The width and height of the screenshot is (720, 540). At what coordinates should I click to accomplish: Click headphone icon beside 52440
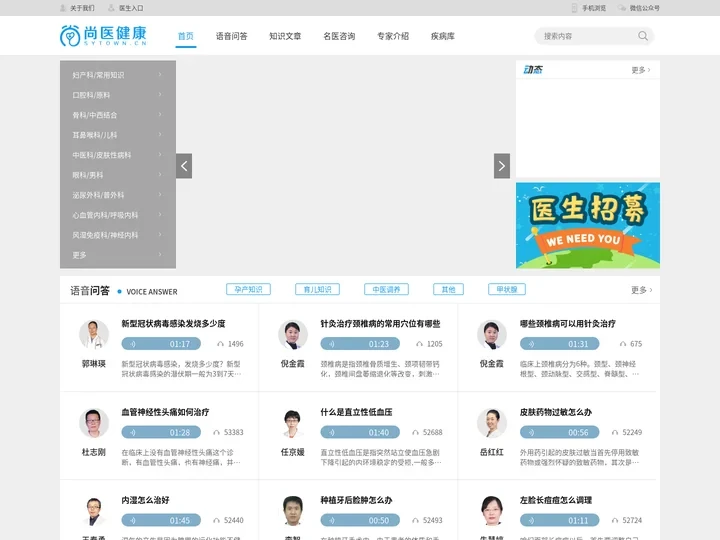(x=216, y=520)
